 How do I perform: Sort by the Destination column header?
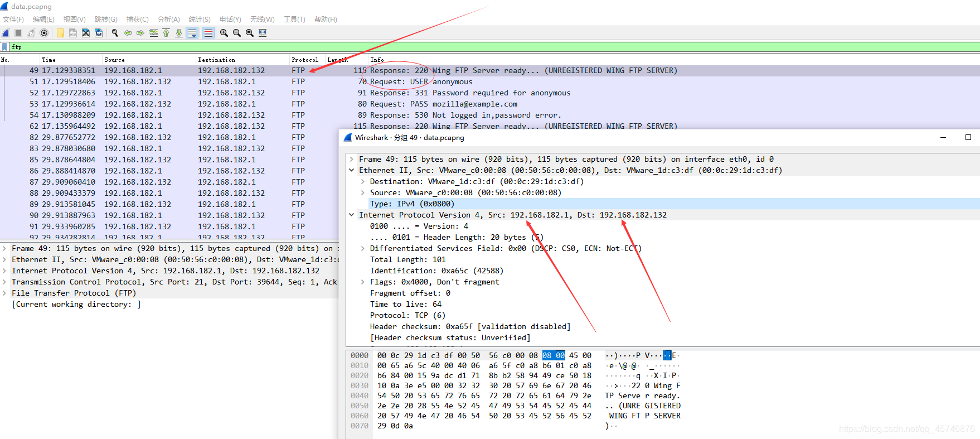click(243, 60)
